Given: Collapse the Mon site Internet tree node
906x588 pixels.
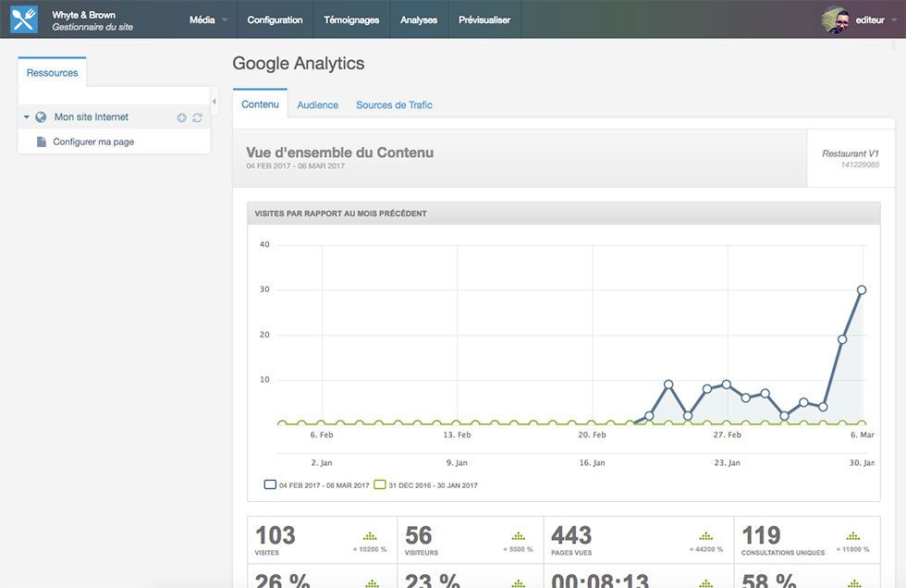Looking at the screenshot, I should click(x=27, y=117).
